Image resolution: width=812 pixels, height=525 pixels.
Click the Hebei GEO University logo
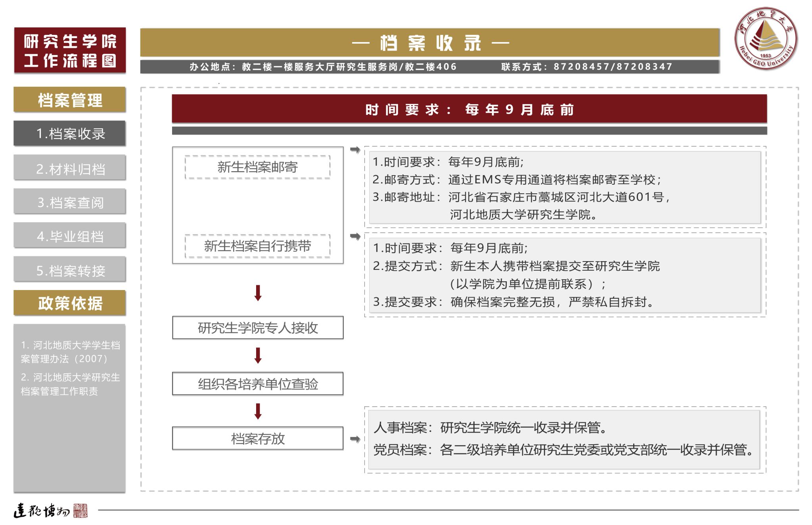(766, 38)
